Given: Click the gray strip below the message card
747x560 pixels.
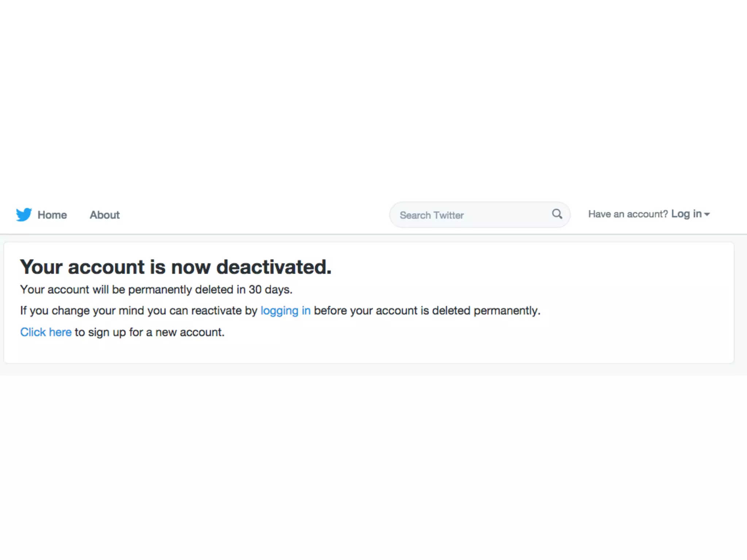Looking at the screenshot, I should (365, 369).
